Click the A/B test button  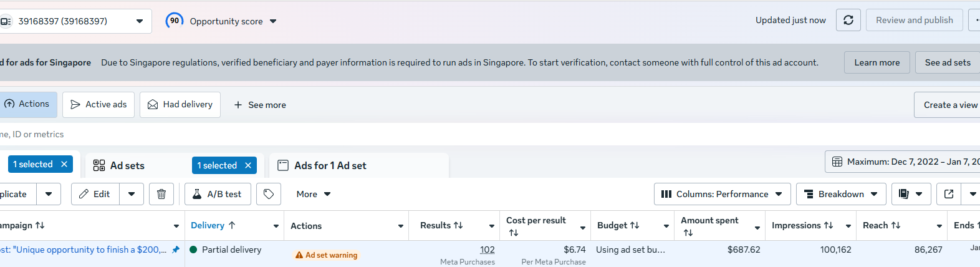(218, 194)
